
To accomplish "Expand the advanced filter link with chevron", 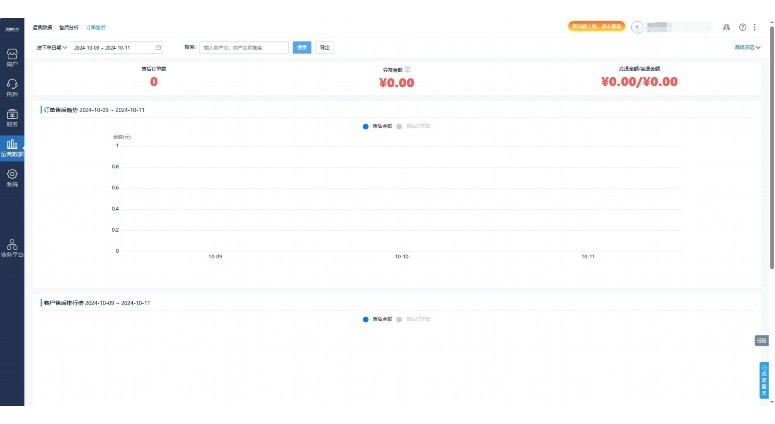I will pos(747,47).
